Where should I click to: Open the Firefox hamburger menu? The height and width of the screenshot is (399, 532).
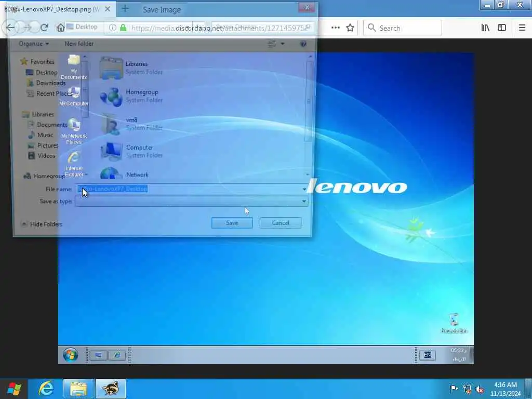coord(522,28)
